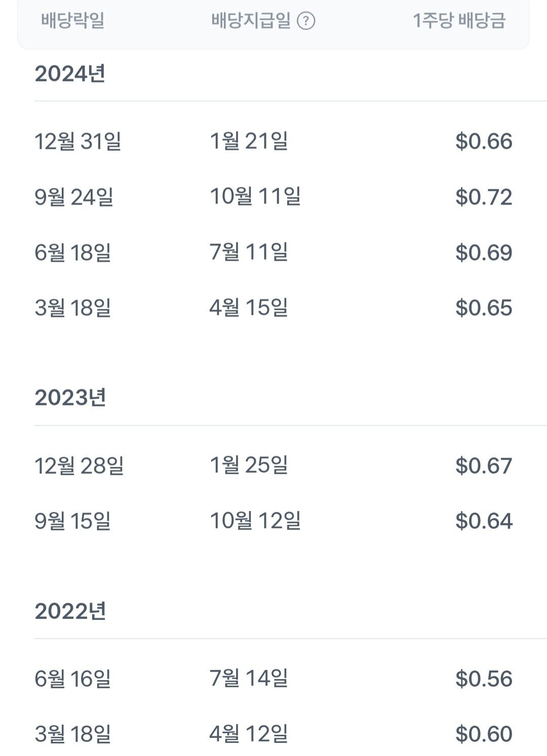Click the help icon beside 배당지급일

[x=306, y=21]
